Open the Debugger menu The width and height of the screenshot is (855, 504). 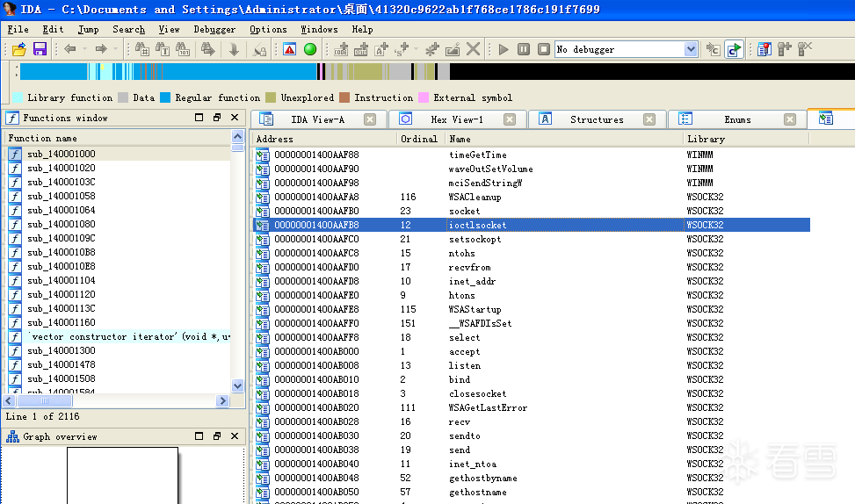tap(214, 30)
